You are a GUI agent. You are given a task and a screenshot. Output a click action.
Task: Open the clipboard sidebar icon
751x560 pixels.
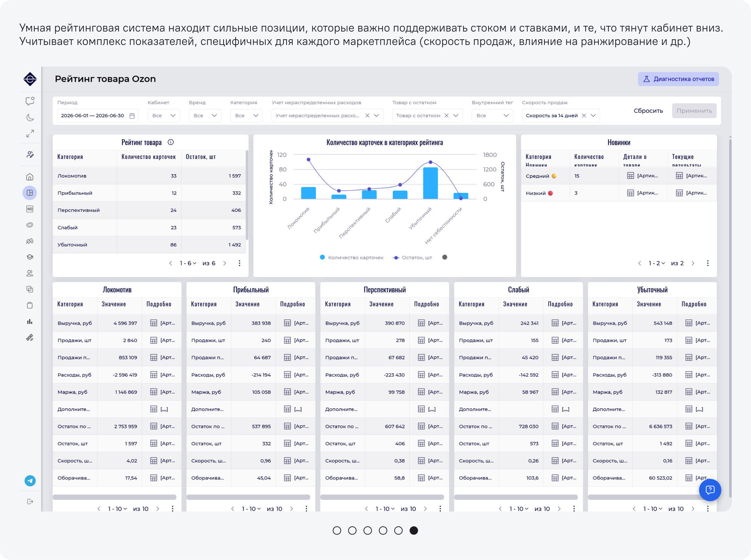pyautogui.click(x=30, y=305)
